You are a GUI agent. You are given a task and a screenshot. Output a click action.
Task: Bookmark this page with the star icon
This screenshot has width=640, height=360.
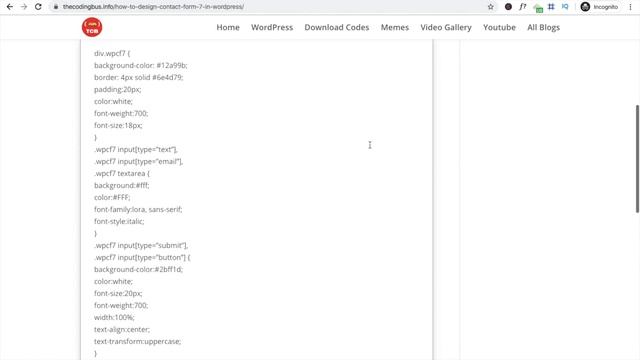pos(491,7)
